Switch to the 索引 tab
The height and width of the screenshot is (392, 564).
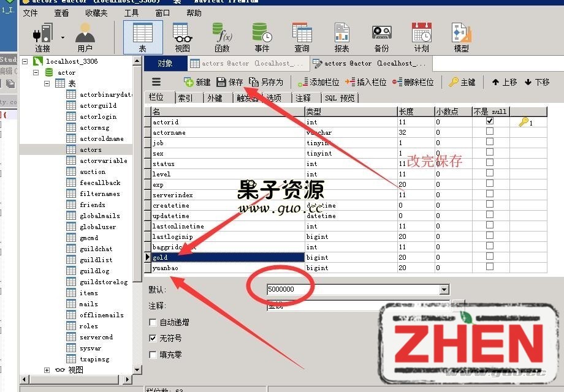coord(185,98)
